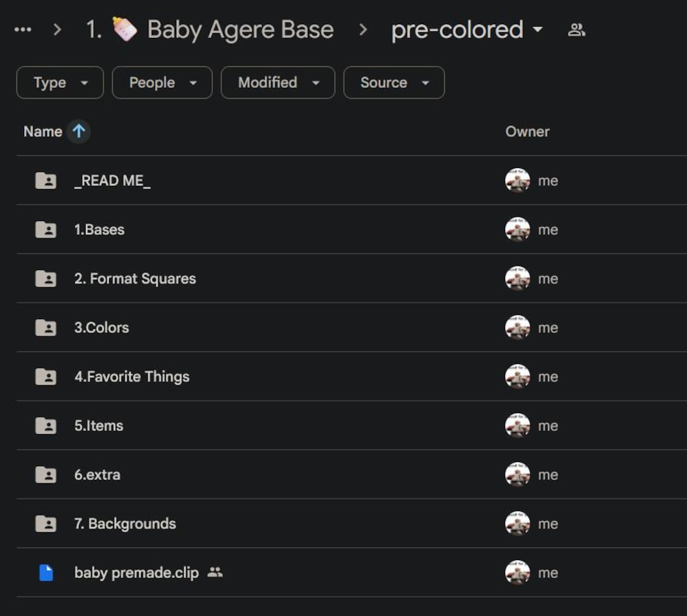Viewport: 687px width, 616px height.
Task: Expand the pre-colored folder dropdown arrow
Action: [538, 30]
